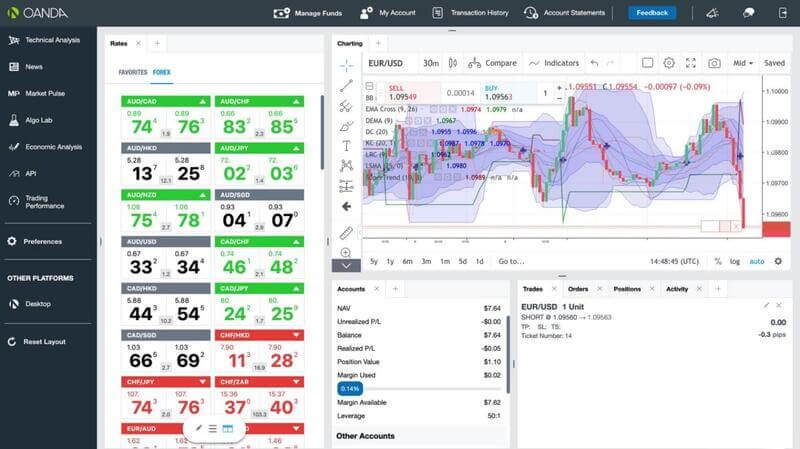Viewport: 800px width, 449px height.
Task: Collapse the chart legend box
Action: coord(369,86)
